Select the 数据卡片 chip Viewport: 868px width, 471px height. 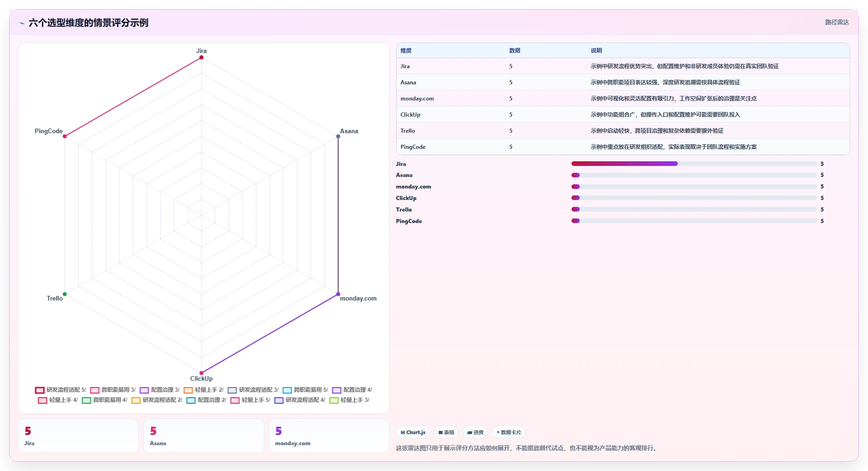click(509, 432)
